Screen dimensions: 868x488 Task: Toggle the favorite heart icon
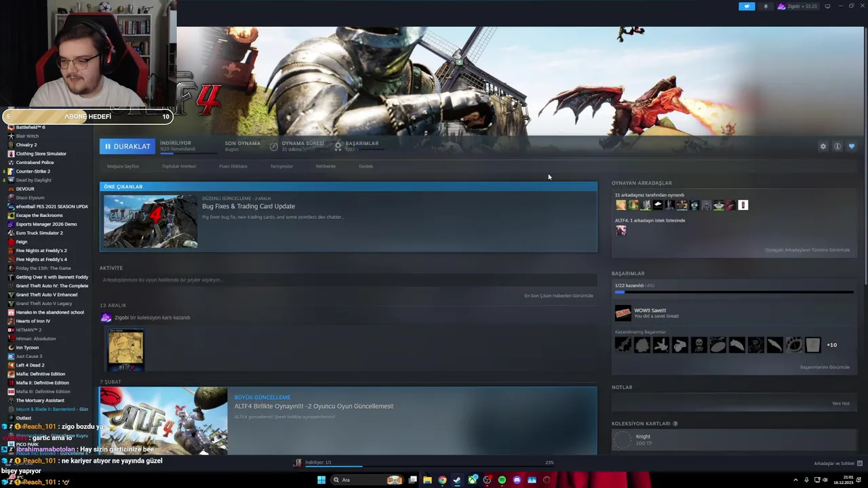click(852, 146)
